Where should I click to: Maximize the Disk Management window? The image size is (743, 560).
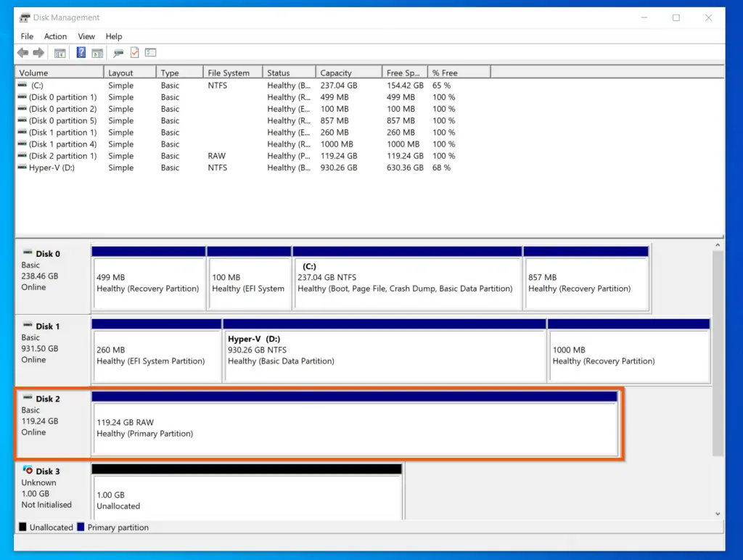pos(676,17)
